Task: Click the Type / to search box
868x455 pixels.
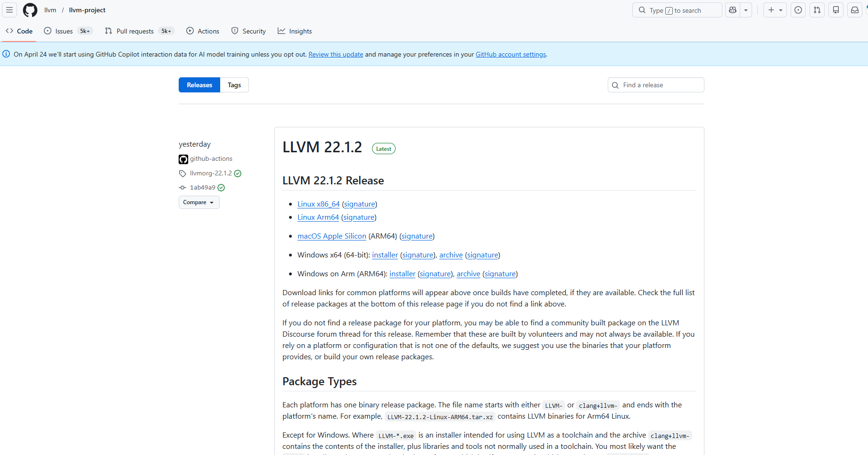Action: 677,10
